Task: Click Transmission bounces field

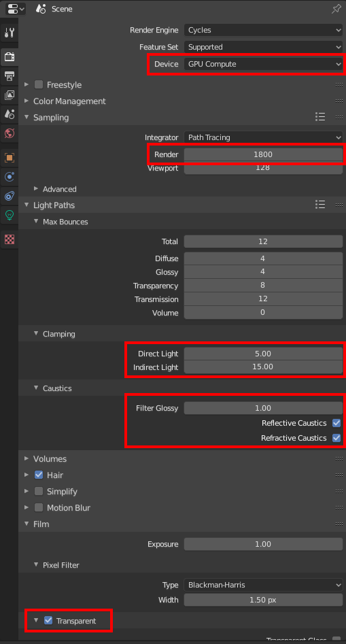Action: tap(263, 299)
